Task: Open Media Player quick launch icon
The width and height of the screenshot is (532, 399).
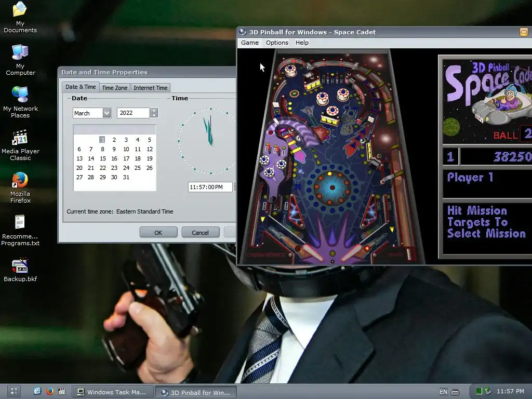Action: click(x=62, y=392)
